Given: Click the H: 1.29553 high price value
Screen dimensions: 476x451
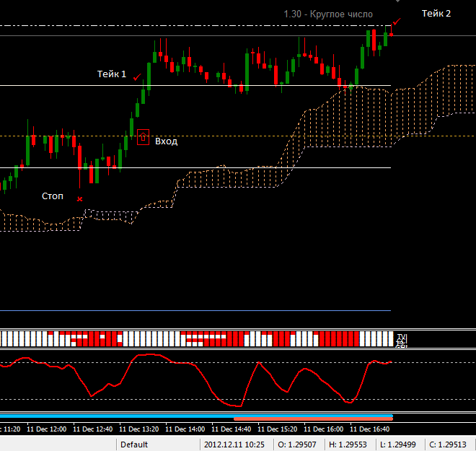Looking at the screenshot, I should coord(348,445).
